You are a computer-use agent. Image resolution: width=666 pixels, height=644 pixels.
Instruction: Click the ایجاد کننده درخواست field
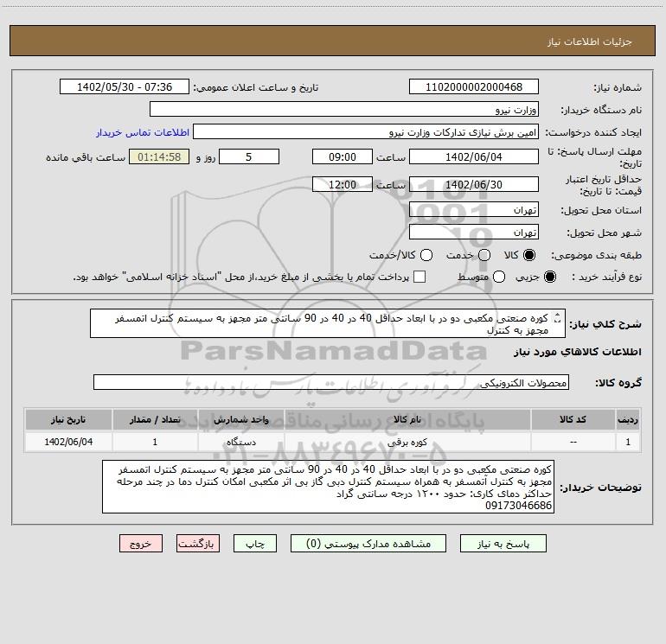pyautogui.click(x=366, y=131)
